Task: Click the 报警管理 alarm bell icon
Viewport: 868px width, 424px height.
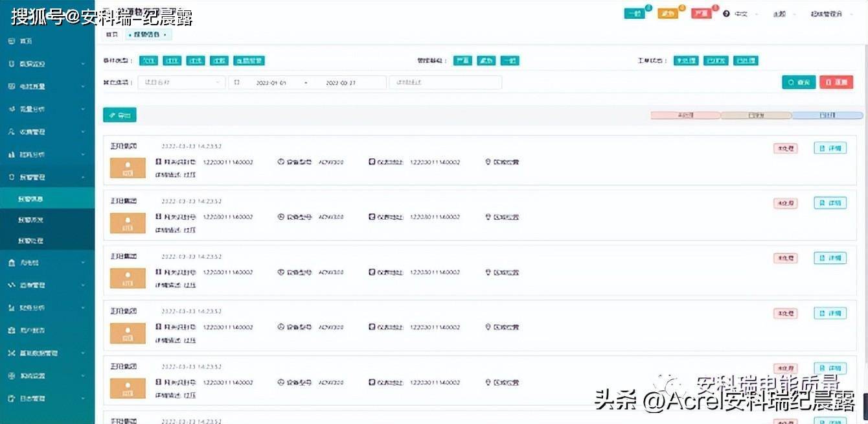Action: [x=10, y=176]
